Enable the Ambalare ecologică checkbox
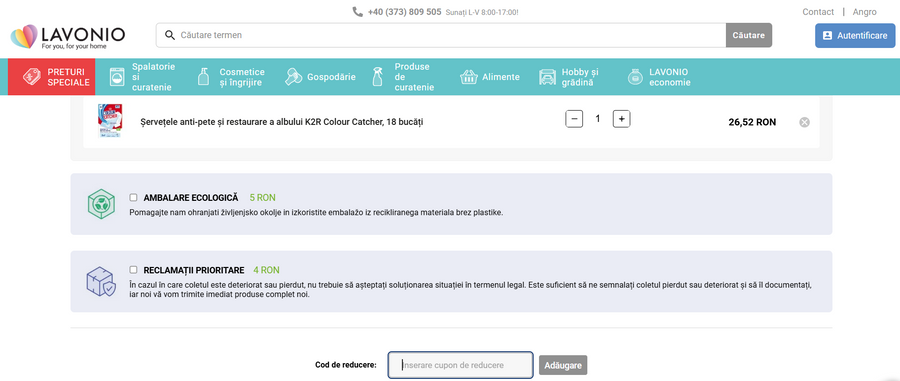900x381 pixels. point(133,197)
